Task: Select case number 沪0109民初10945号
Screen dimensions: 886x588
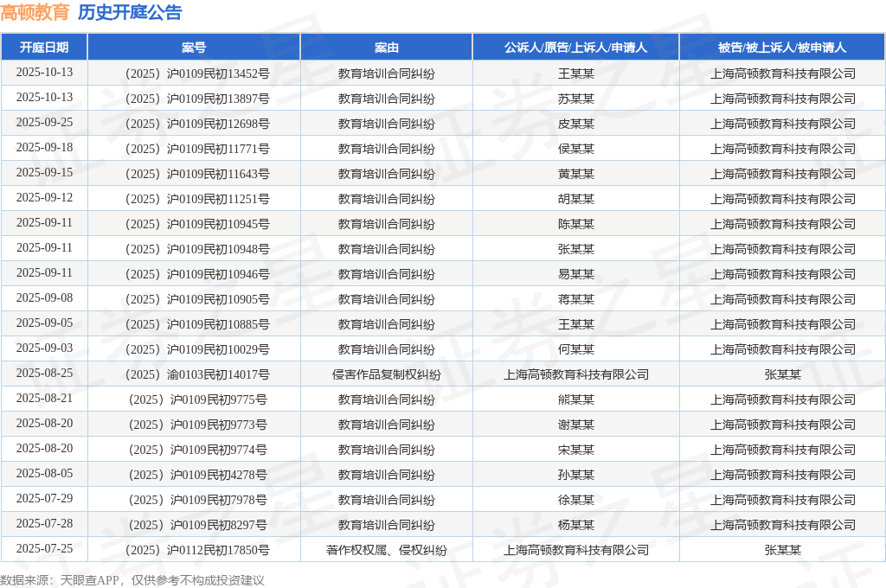Action: tap(197, 224)
